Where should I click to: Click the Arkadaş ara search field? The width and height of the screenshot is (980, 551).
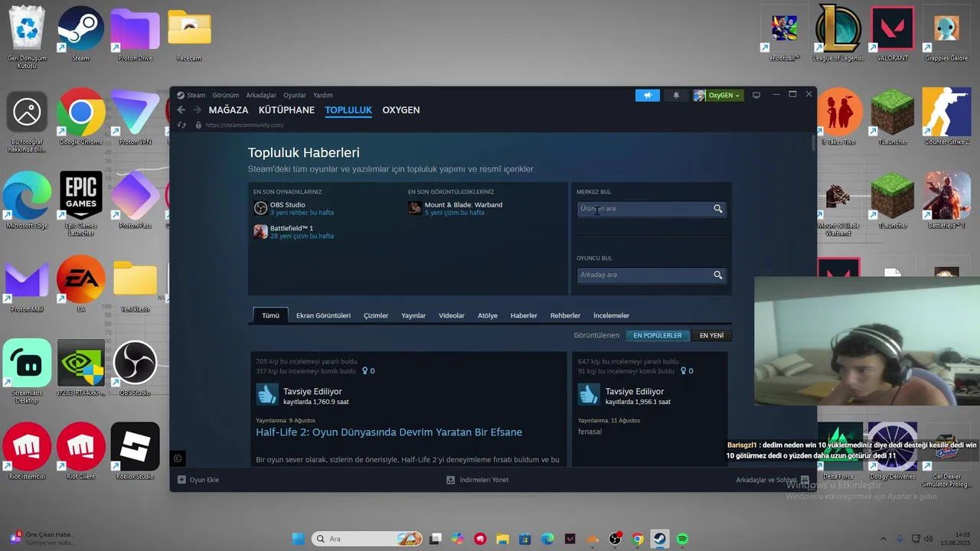[651, 275]
